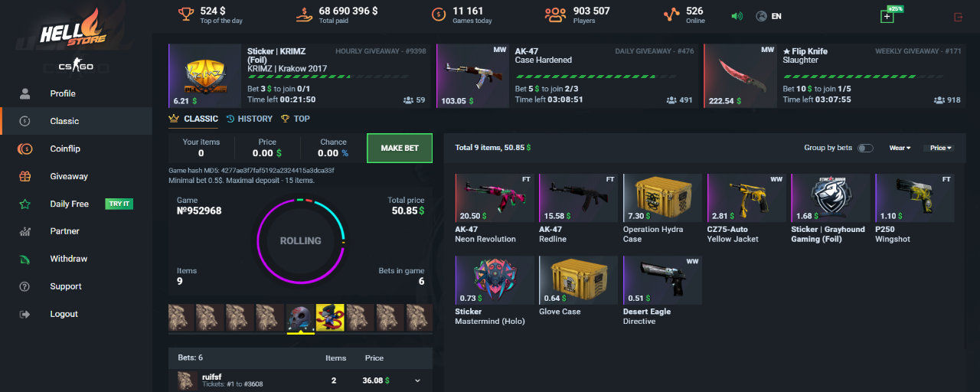Click the MAKE BET button
This screenshot has width=980, height=392.
point(400,148)
